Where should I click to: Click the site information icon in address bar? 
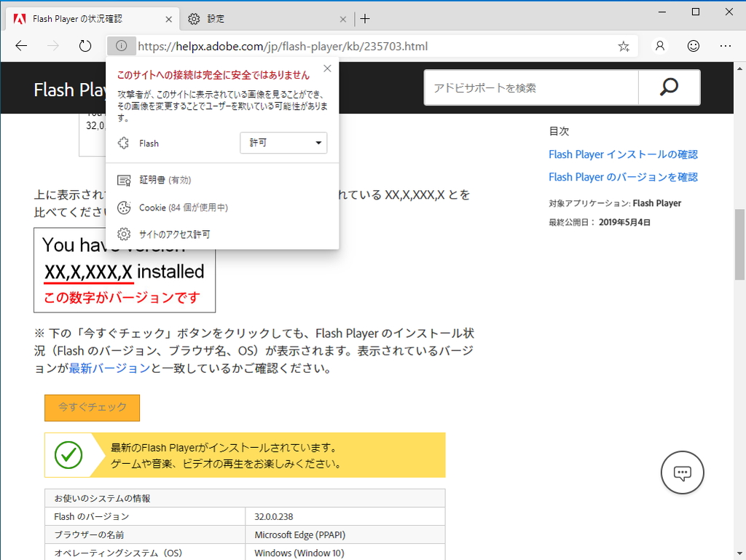[x=121, y=45]
